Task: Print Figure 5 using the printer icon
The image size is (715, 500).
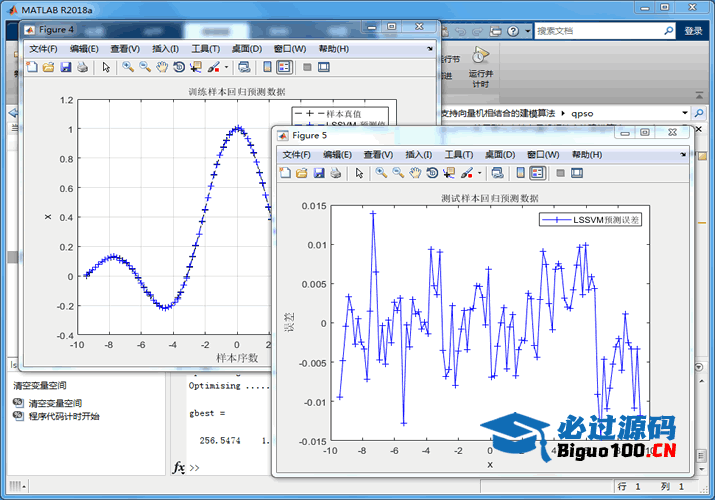Action: tap(336, 173)
